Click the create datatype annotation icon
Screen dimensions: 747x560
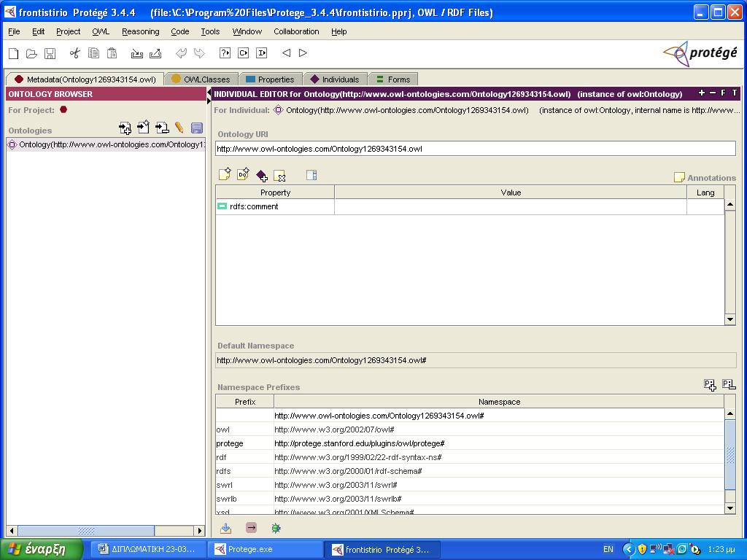tap(243, 174)
